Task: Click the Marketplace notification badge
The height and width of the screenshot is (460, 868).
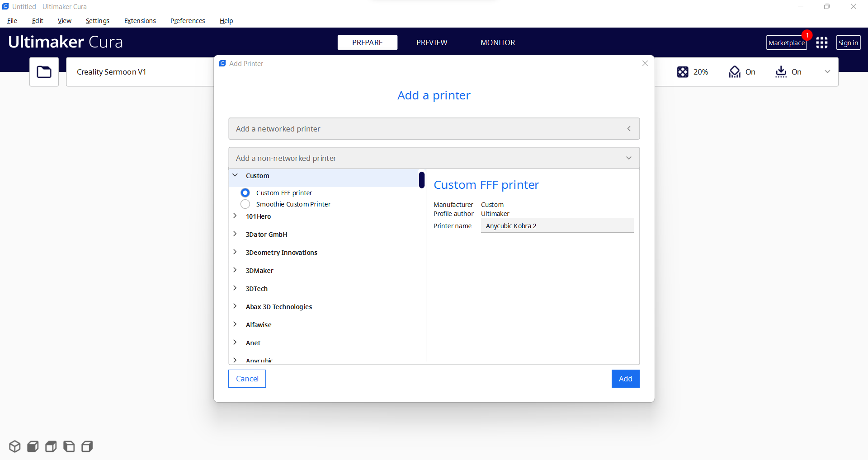Action: (807, 35)
